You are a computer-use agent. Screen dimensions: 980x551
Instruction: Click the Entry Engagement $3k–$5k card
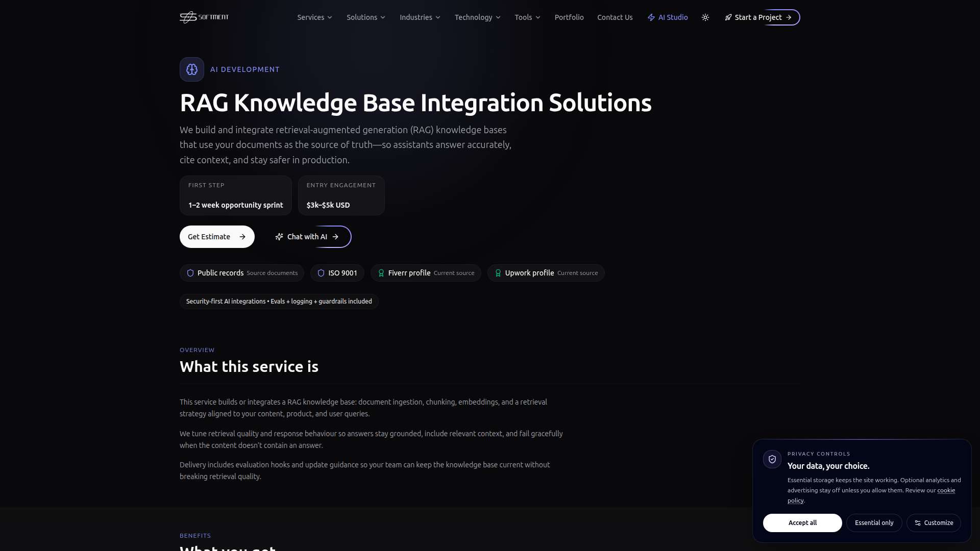tap(341, 195)
